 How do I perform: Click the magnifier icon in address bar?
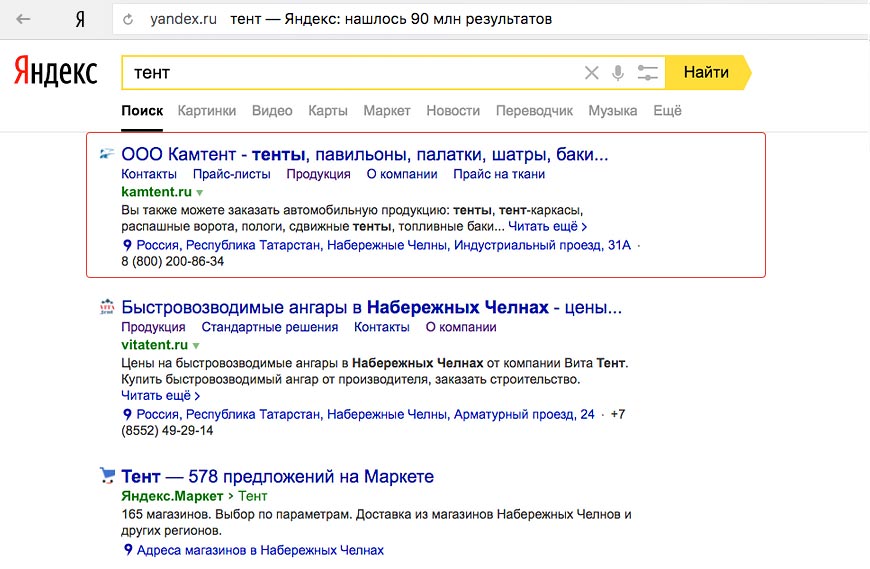[x=129, y=20]
